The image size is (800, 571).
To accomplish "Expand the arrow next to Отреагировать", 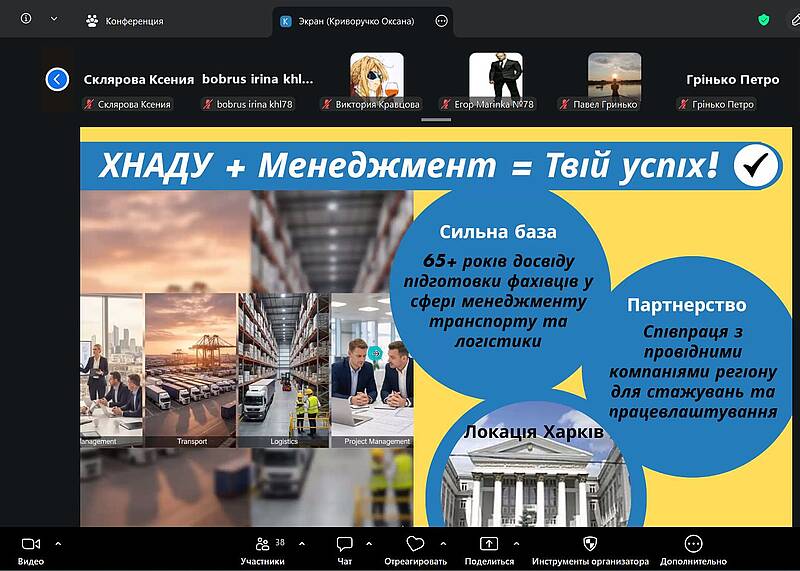I will pos(441,543).
